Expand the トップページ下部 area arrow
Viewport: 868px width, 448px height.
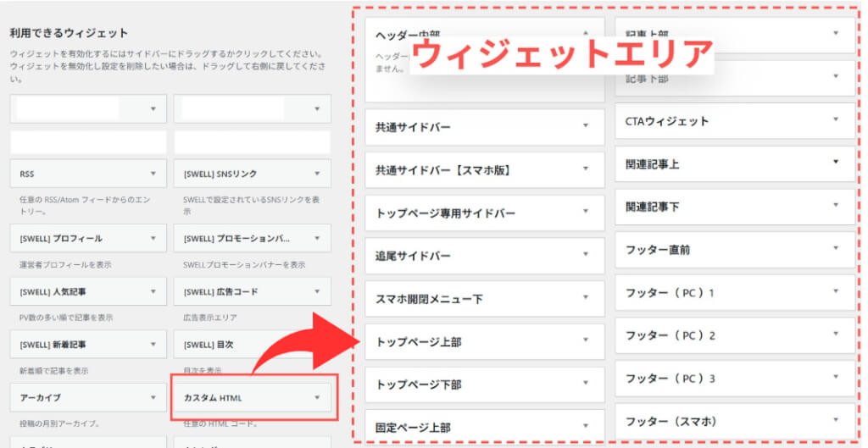tap(585, 384)
